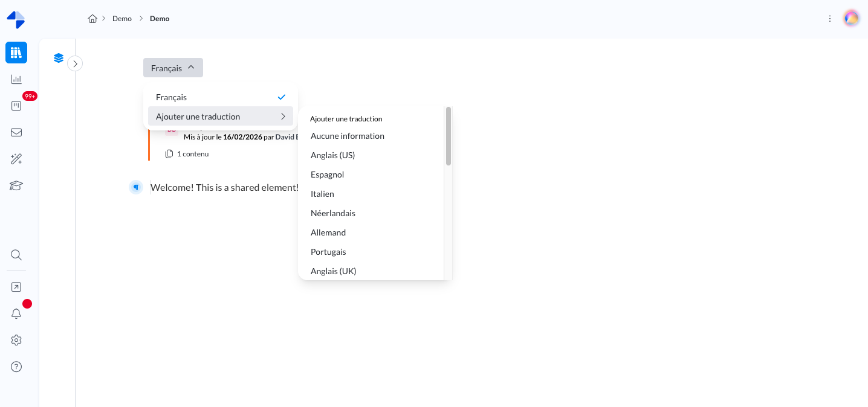This screenshot has height=407, width=868.
Task: Click the search magnifier icon
Action: coord(16,255)
